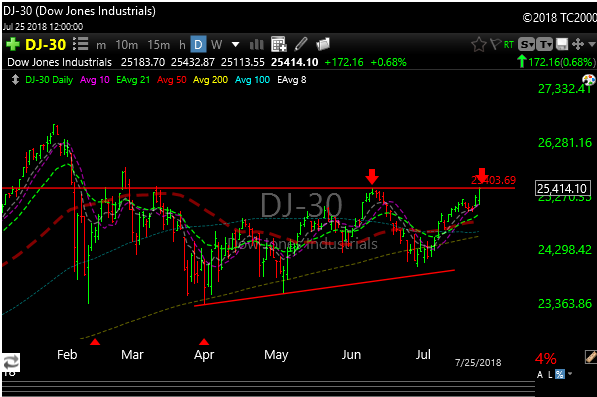Click the +172.16 net change value

click(x=344, y=62)
